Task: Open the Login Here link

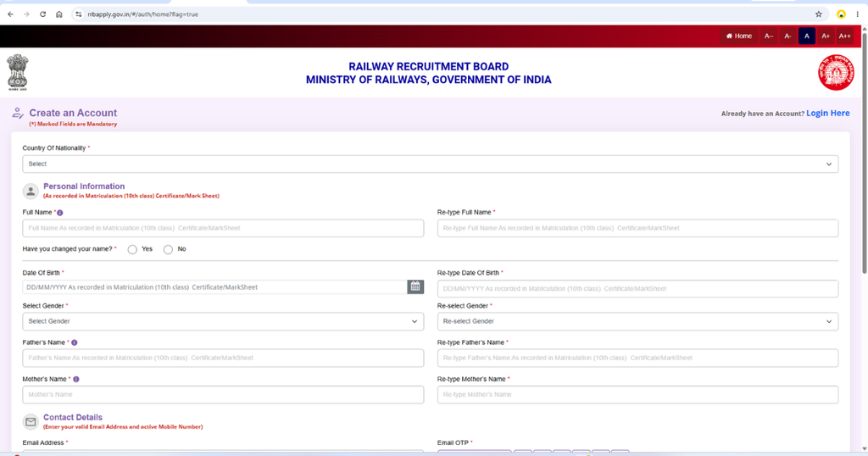Action: [827, 113]
